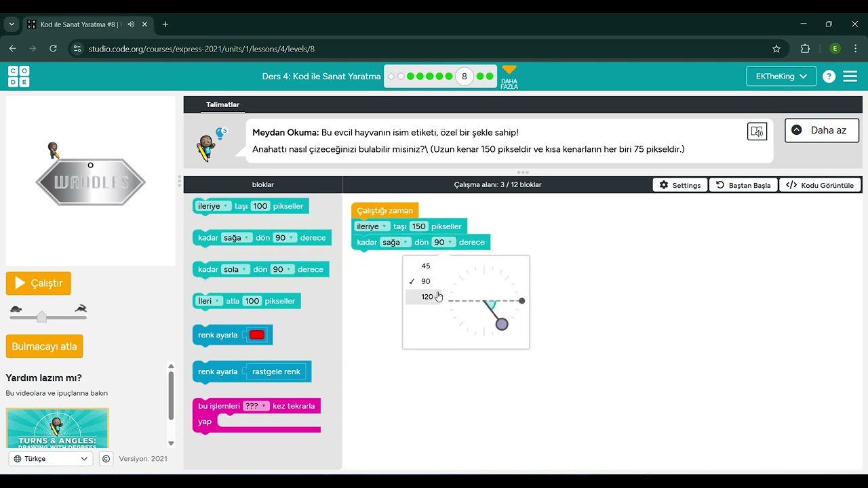Switch to Kod ile Sanat Yaratma browser tab
Screen dimensions: 868x488
click(x=87, y=24)
